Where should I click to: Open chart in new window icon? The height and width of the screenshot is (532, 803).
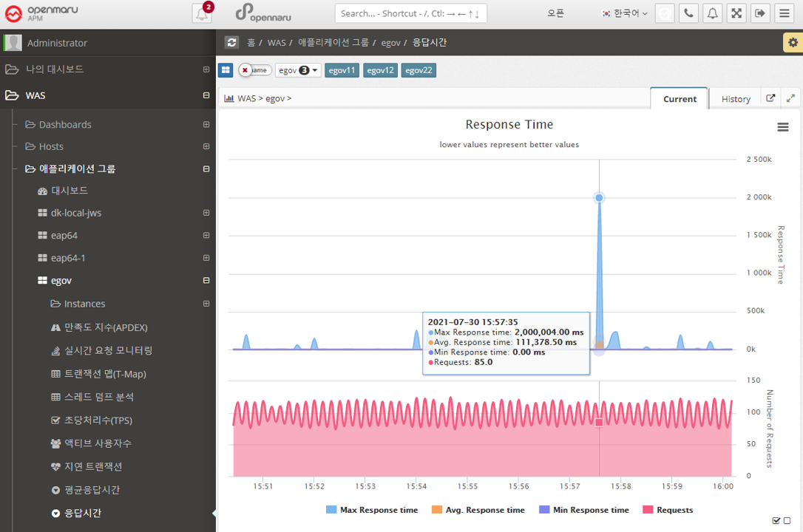[770, 98]
